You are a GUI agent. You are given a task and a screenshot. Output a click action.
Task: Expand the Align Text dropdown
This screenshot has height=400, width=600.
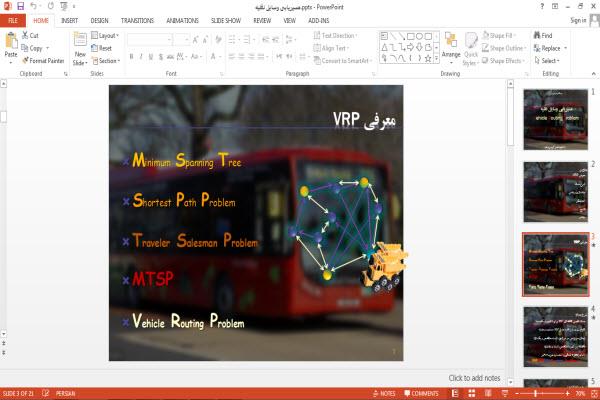pos(331,48)
